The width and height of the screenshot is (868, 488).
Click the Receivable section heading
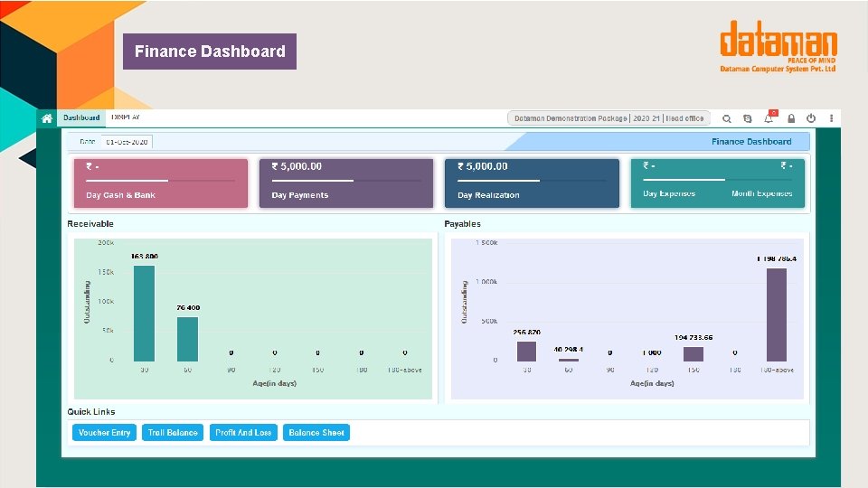click(x=90, y=223)
